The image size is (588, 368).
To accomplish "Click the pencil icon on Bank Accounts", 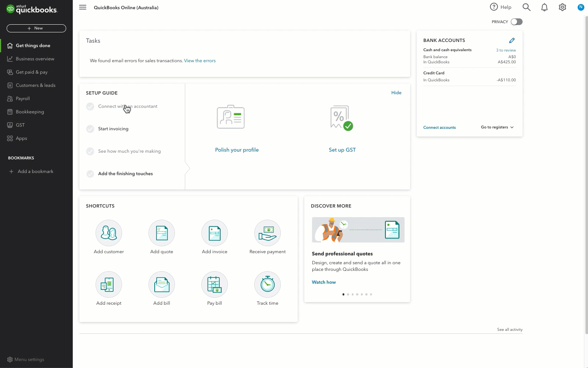I will [x=512, y=40].
